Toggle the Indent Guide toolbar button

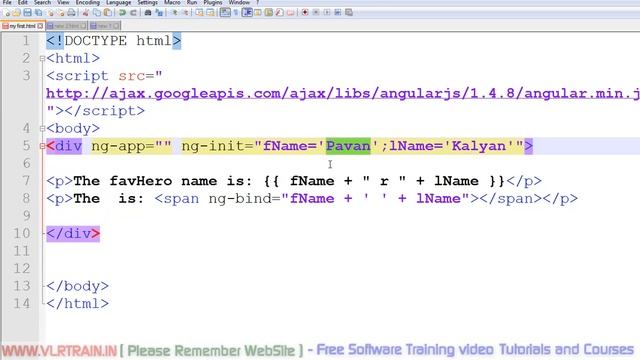pos(247,13)
